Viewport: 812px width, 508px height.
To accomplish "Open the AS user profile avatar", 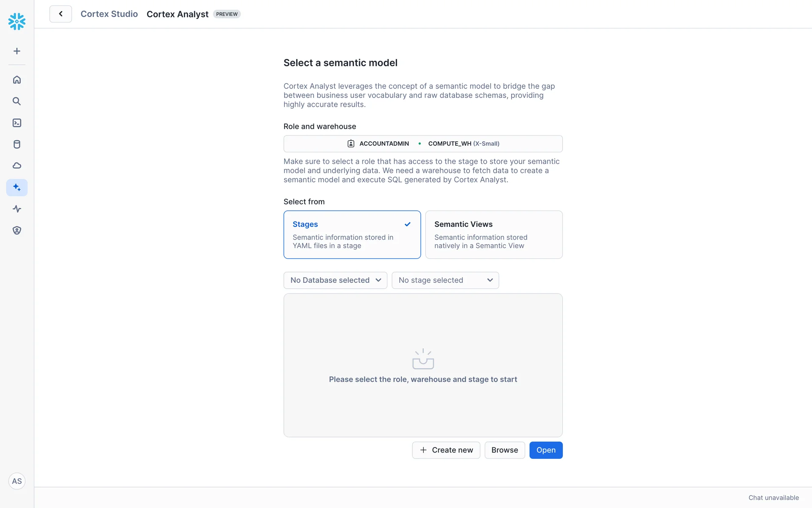I will 17,481.
